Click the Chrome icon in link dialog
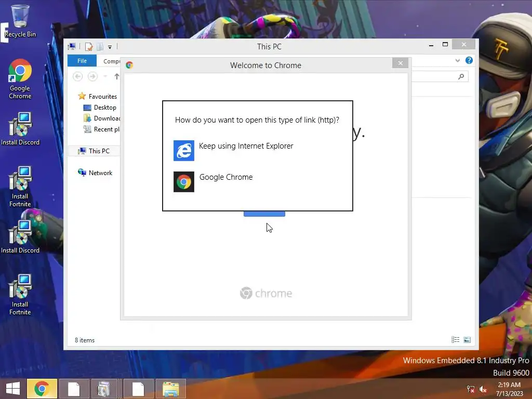Screen dimensions: 532x399 click(184, 182)
